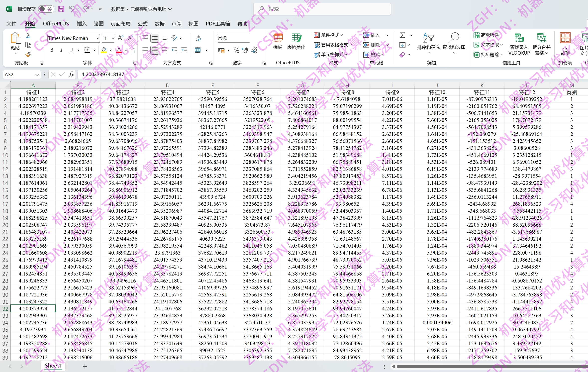Click the percent style icon
The width and height of the screenshot is (588, 372).
point(236,50)
